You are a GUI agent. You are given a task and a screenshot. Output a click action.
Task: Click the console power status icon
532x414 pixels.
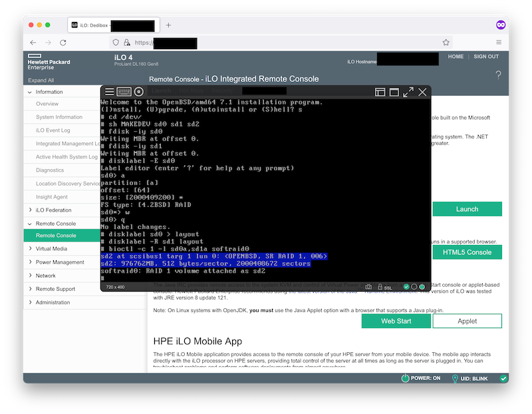coord(422,287)
